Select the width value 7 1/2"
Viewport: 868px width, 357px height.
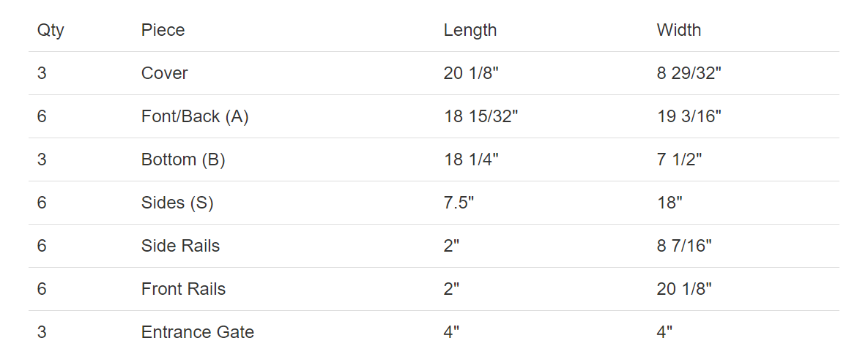(x=679, y=159)
